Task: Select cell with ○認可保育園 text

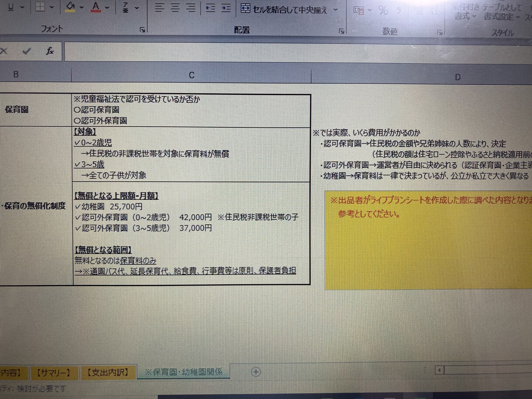Action: pos(191,110)
